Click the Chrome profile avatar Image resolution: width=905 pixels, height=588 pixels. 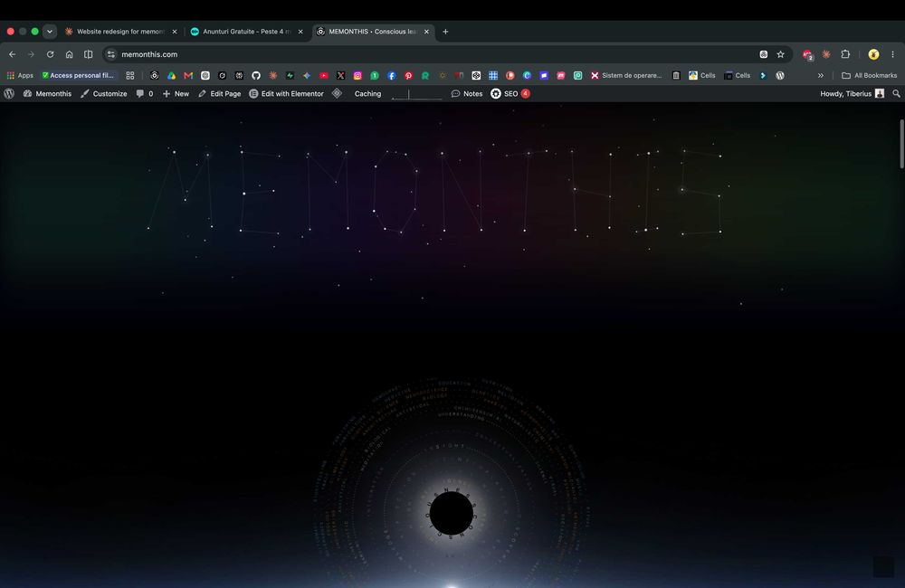[873, 54]
